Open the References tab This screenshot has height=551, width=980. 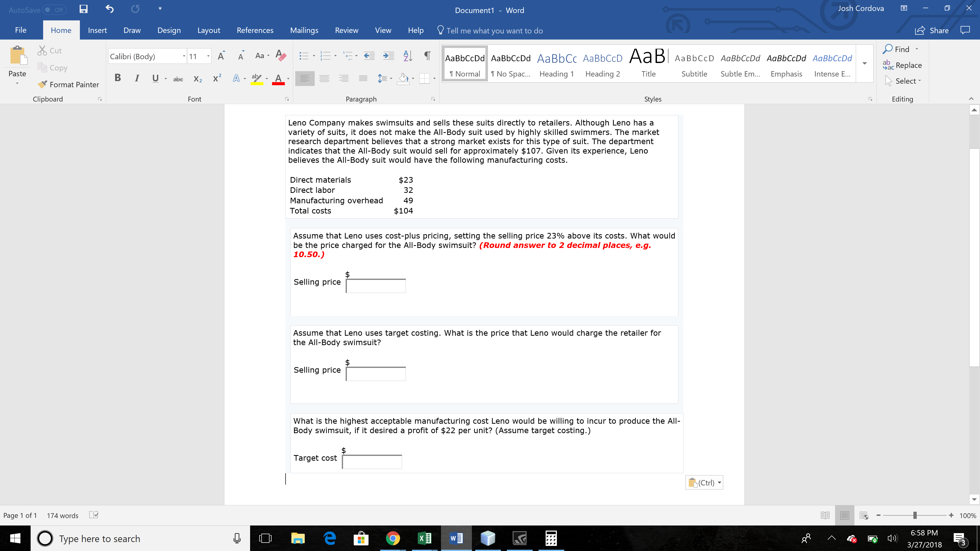[x=254, y=30]
